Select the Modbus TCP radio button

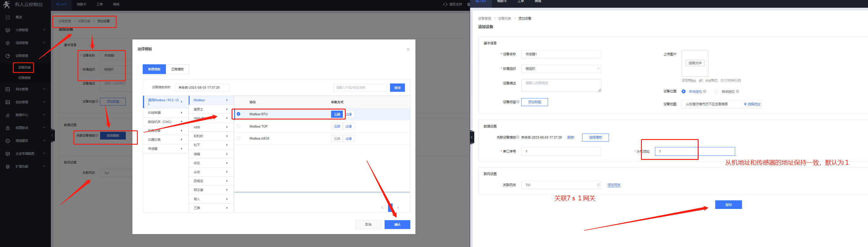[x=239, y=126]
